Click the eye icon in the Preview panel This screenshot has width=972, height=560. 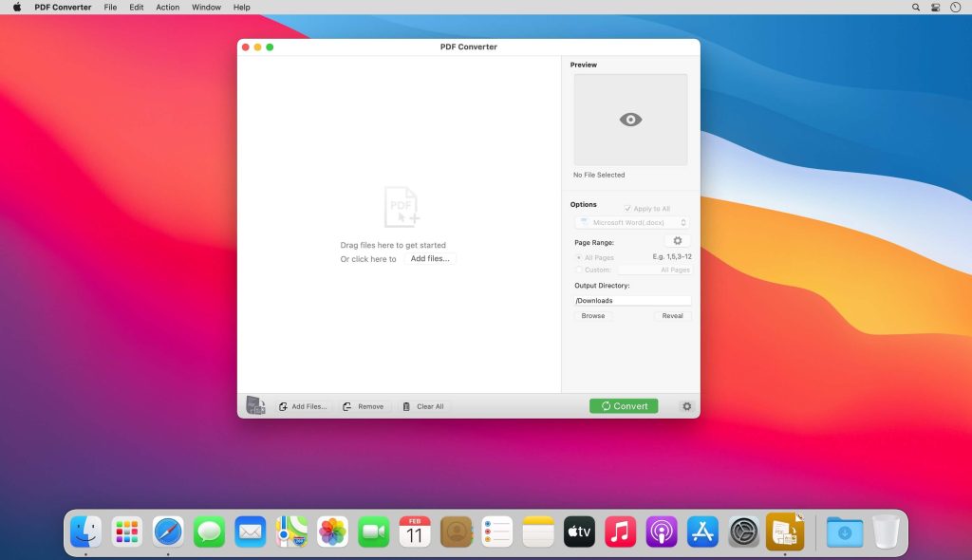629,118
